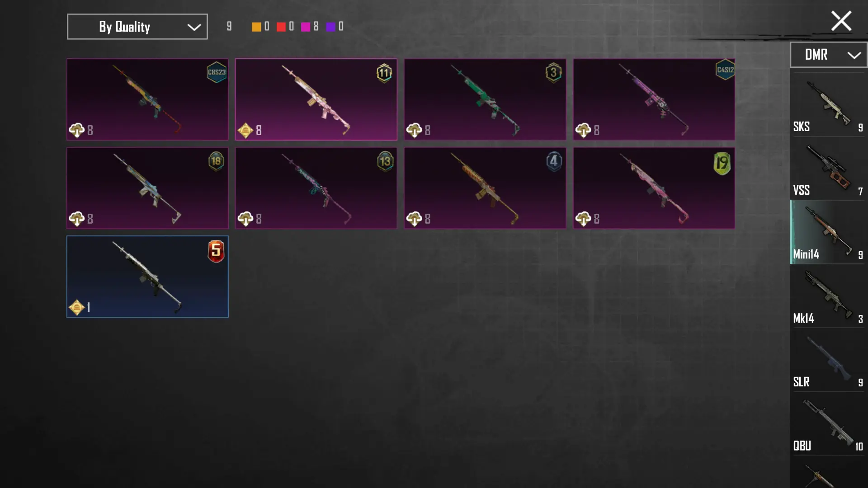Click the green 19 shield badge
868x488 pixels.
click(x=722, y=163)
